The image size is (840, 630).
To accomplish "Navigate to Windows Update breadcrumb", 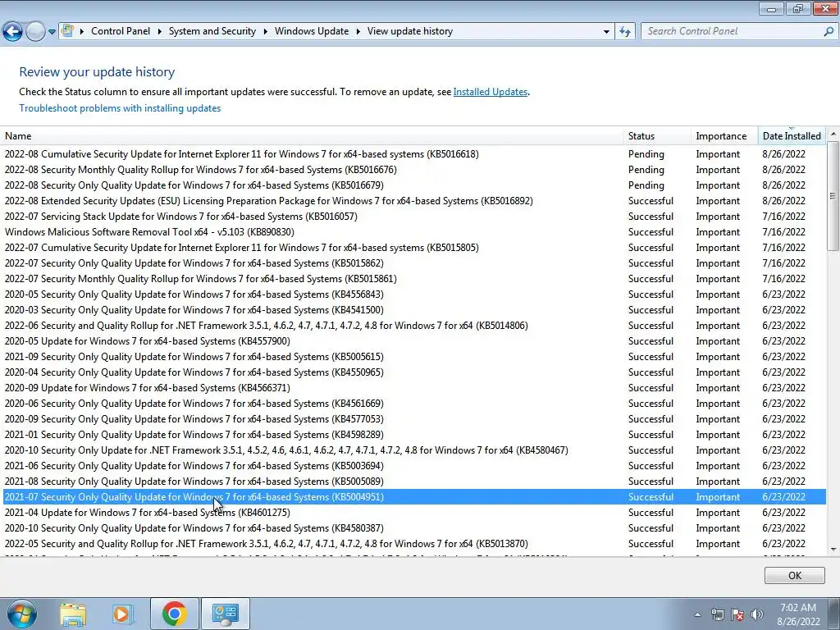I will (312, 31).
